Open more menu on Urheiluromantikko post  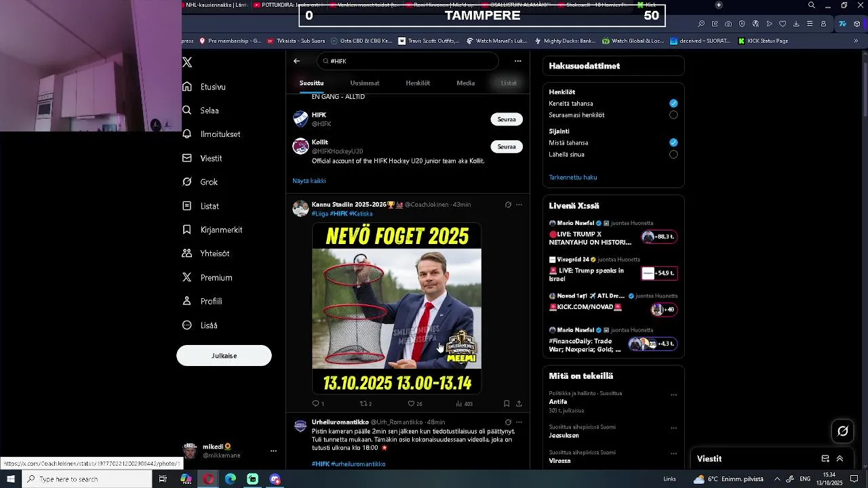[x=519, y=422]
